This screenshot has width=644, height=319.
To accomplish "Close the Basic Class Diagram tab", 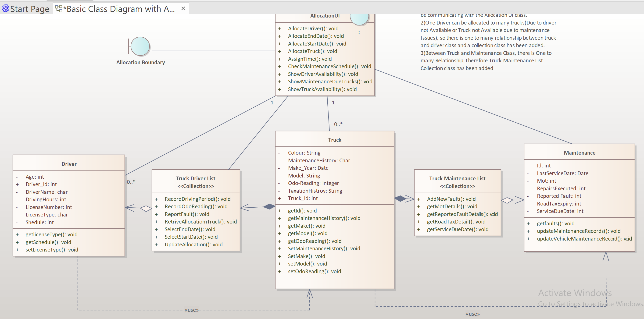I will coord(183,8).
